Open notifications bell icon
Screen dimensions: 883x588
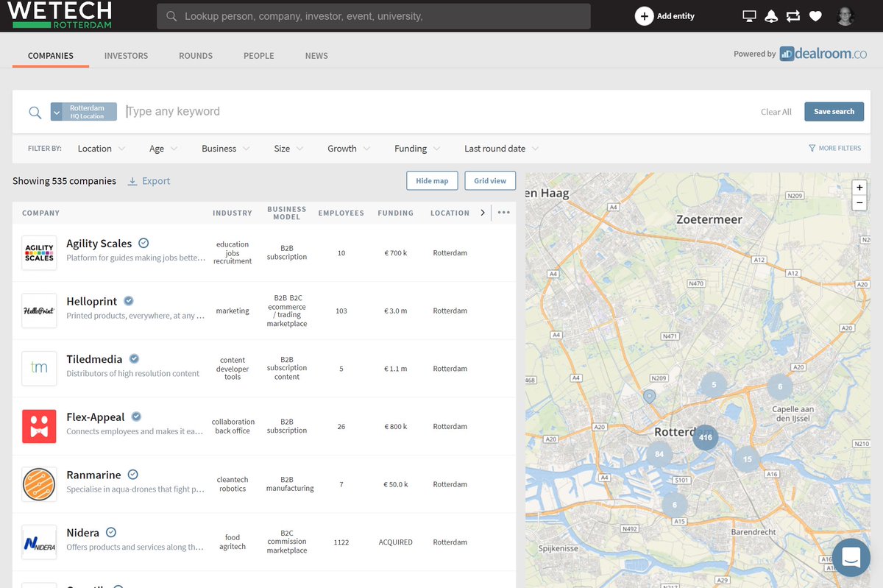pos(771,16)
